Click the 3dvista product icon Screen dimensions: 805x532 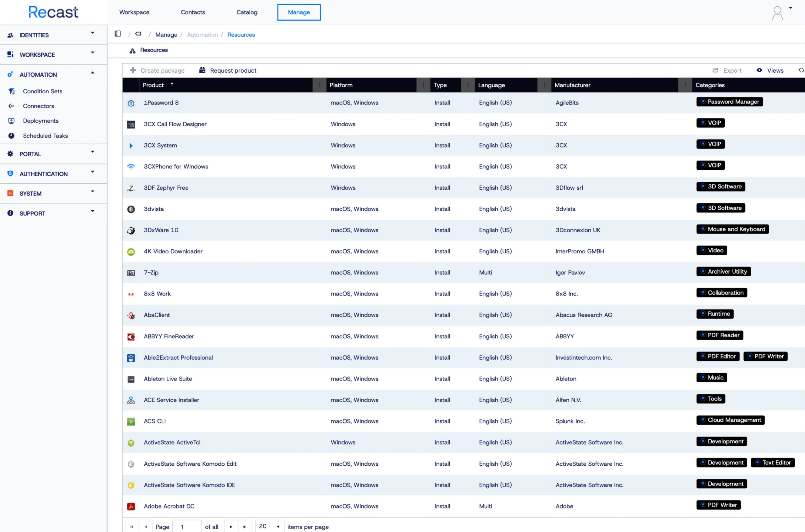(131, 209)
